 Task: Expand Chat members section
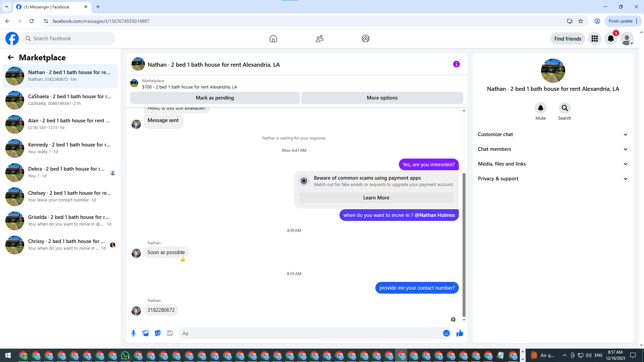[553, 149]
